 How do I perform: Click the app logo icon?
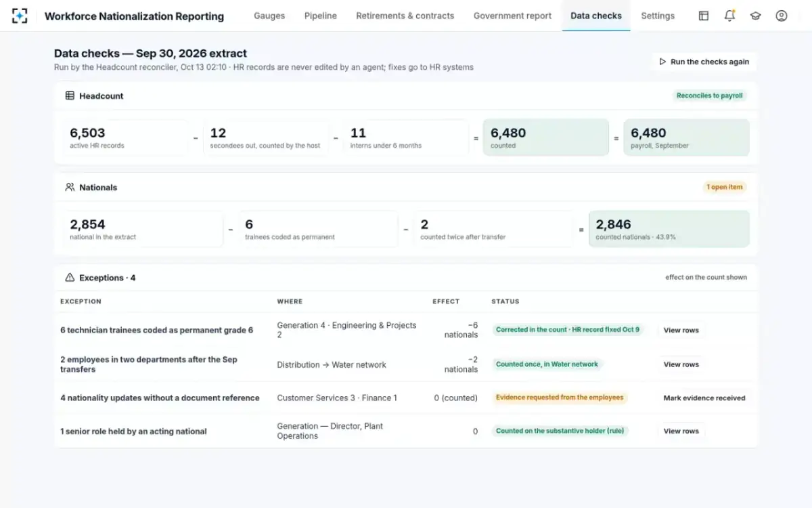[x=20, y=16]
